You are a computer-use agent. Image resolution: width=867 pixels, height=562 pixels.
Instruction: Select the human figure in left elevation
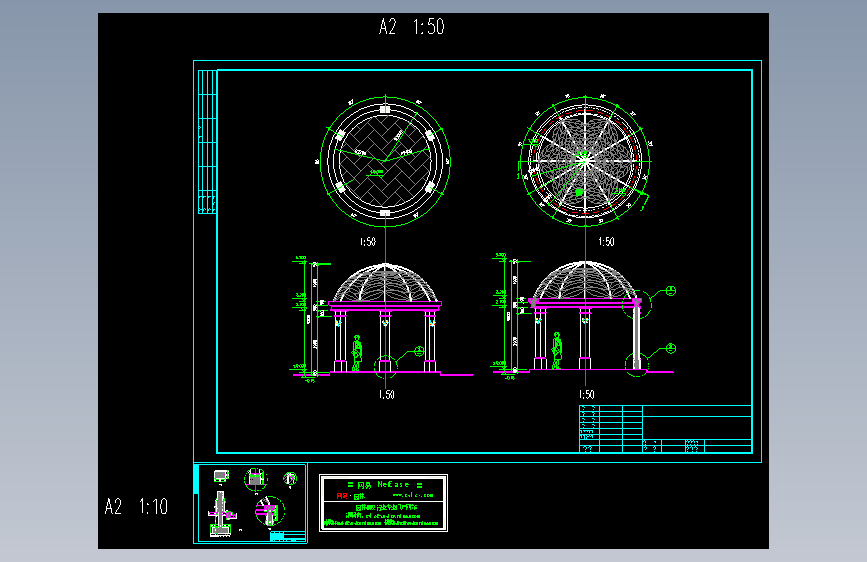357,353
